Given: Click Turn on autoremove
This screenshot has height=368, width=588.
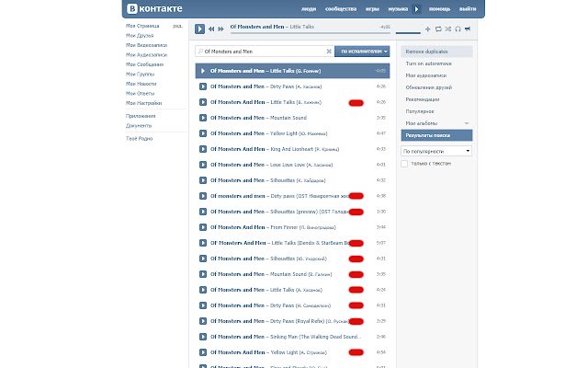Looking at the screenshot, I should [429, 63].
